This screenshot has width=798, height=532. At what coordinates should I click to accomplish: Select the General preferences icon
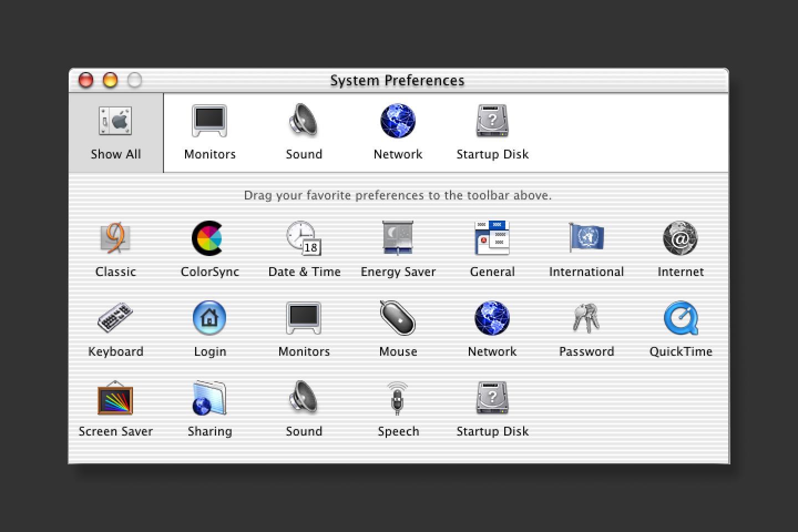coord(492,239)
